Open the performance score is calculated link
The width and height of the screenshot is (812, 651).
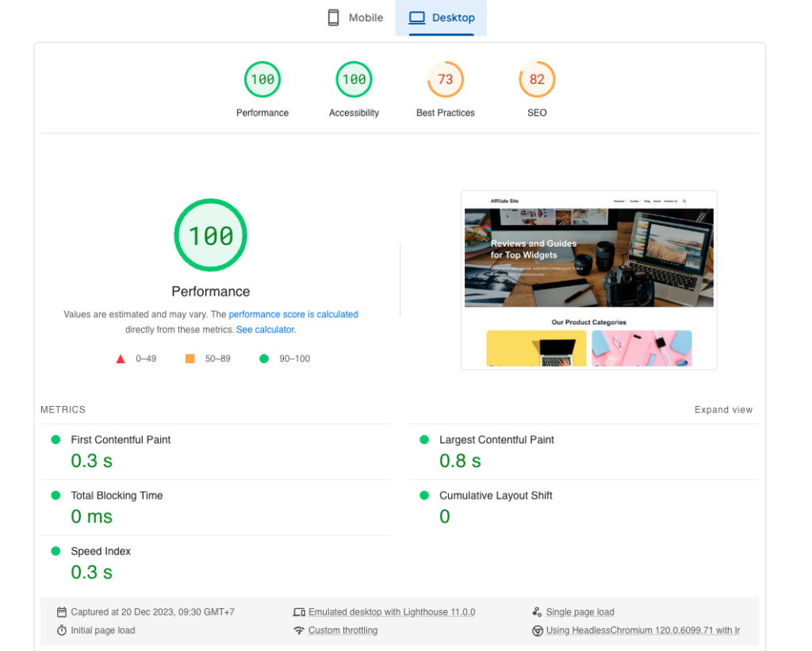(293, 314)
